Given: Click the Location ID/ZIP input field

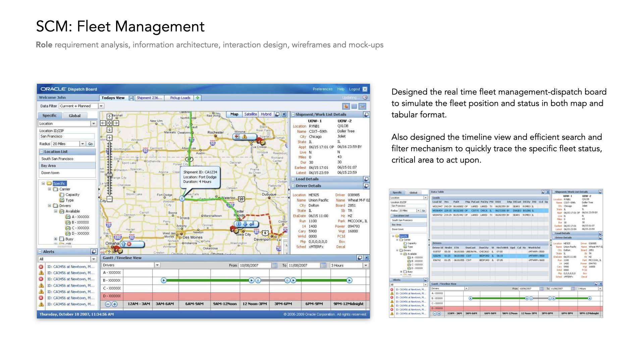Looking at the screenshot, I should [x=66, y=136].
